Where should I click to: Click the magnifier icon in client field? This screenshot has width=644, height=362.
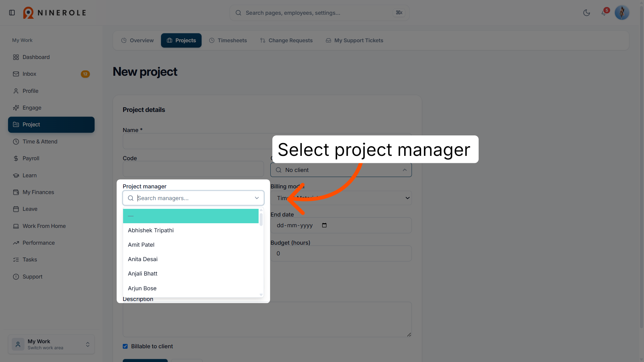pyautogui.click(x=279, y=170)
